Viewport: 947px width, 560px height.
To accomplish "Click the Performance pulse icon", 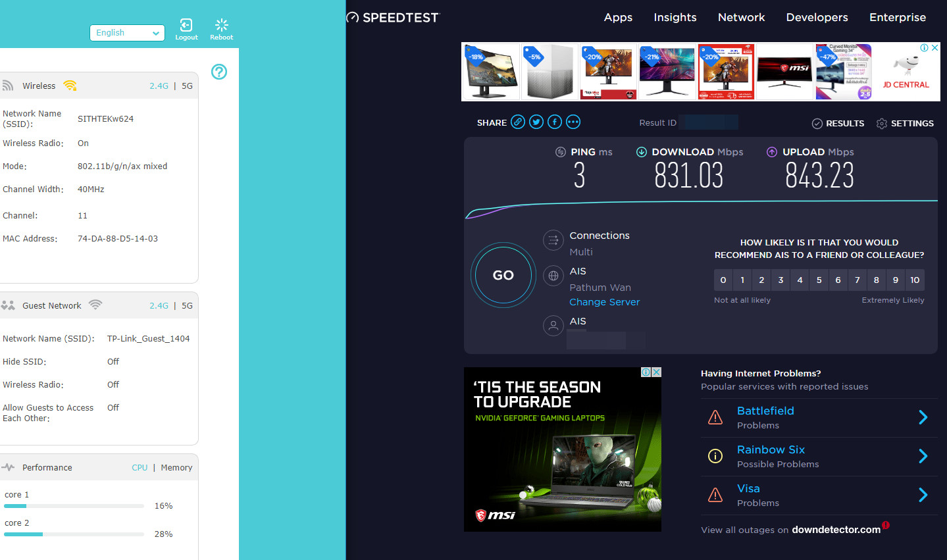I will [8, 467].
